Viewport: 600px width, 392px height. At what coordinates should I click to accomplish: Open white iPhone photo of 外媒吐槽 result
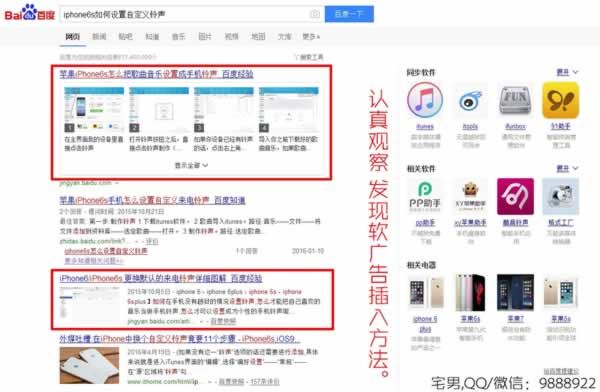click(x=89, y=366)
